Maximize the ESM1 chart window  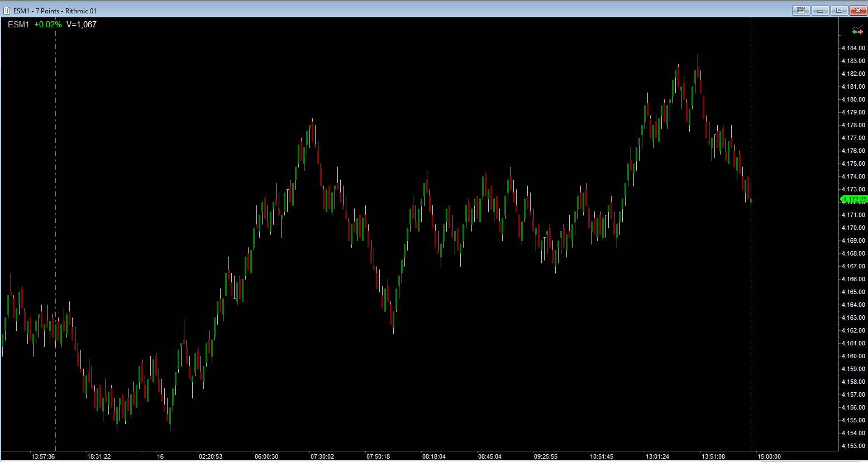click(x=839, y=10)
